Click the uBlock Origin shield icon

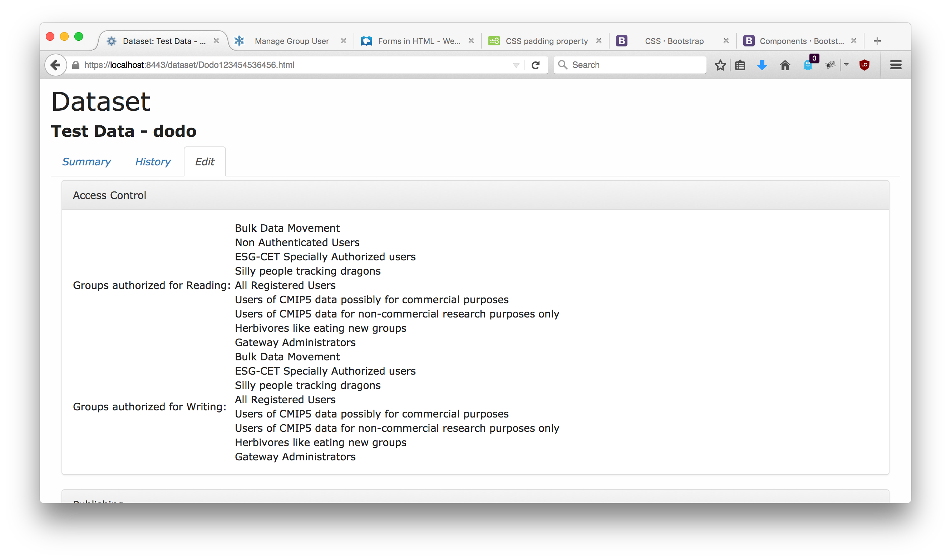[x=864, y=65]
